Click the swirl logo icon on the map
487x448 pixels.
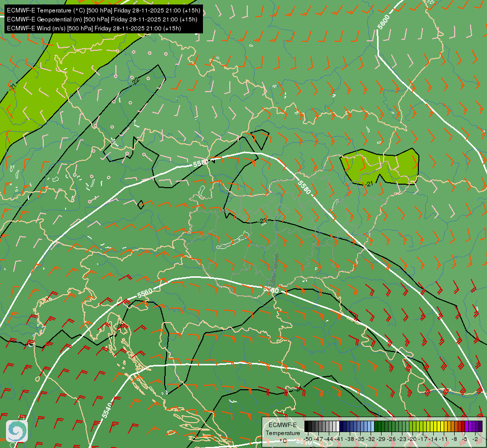pyautogui.click(x=17, y=431)
